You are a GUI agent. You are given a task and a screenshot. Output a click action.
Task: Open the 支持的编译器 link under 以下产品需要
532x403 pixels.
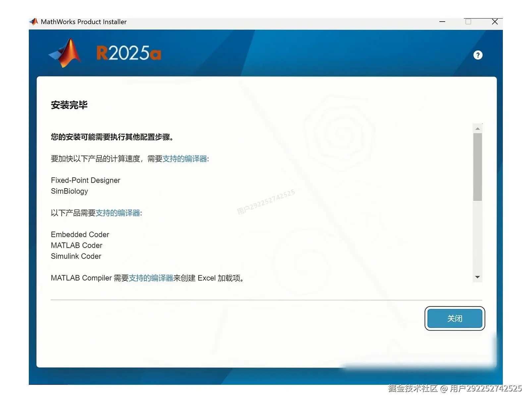119,213
